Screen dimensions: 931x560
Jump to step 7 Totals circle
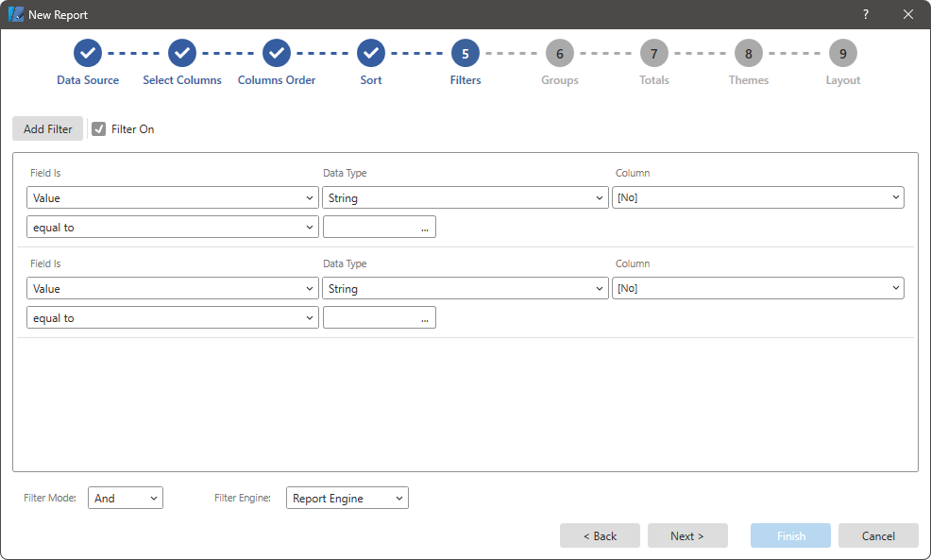[x=654, y=54]
